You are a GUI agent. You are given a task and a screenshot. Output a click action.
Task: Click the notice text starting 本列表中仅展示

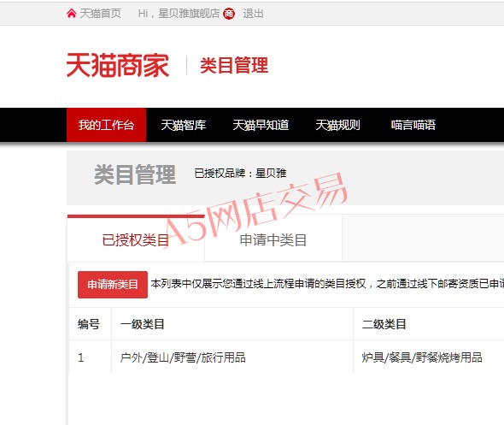coord(327,284)
